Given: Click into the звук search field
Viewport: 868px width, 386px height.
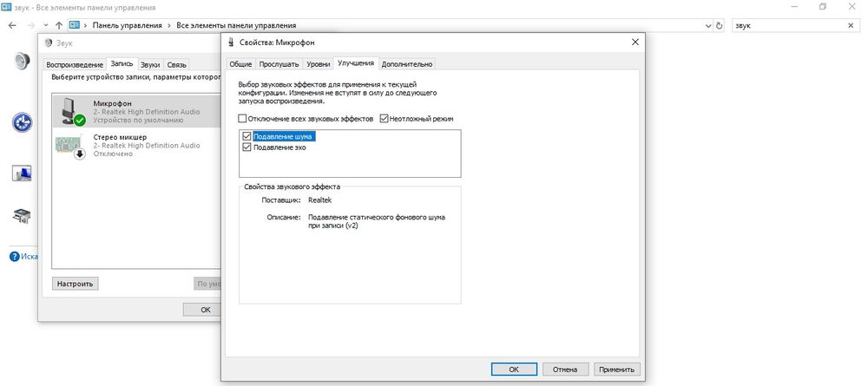Looking at the screenshot, I should (789, 25).
